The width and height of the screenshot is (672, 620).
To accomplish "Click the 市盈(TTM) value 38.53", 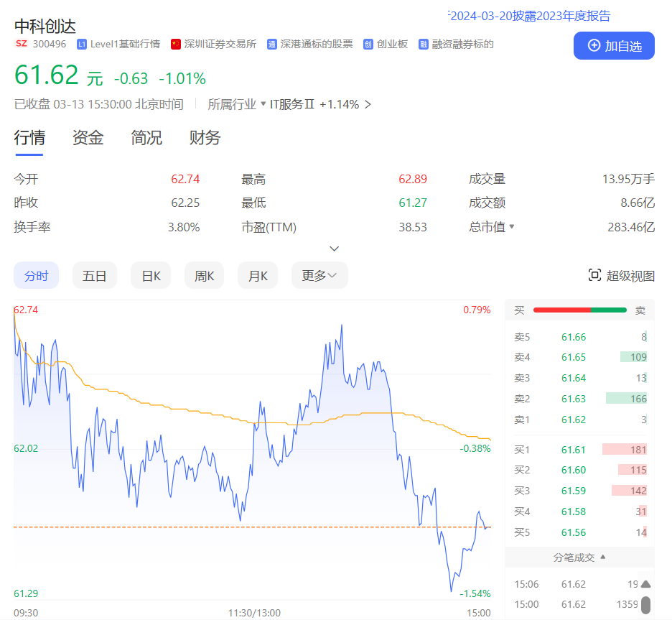I will pyautogui.click(x=413, y=227).
